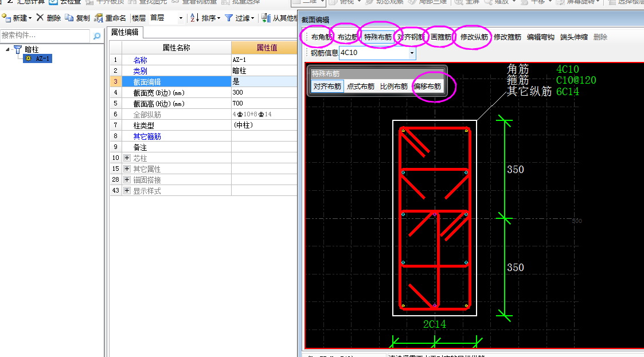This screenshot has width=644, height=357.
Task: Open the 过滤 dropdown arrow
Action: coord(252,18)
